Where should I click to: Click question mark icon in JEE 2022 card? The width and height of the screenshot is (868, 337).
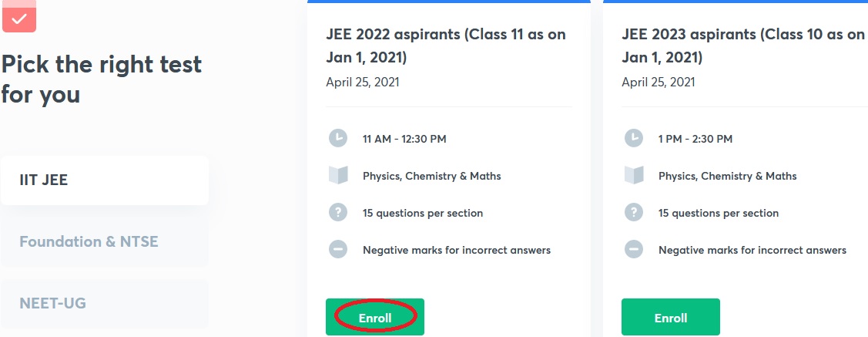click(338, 212)
